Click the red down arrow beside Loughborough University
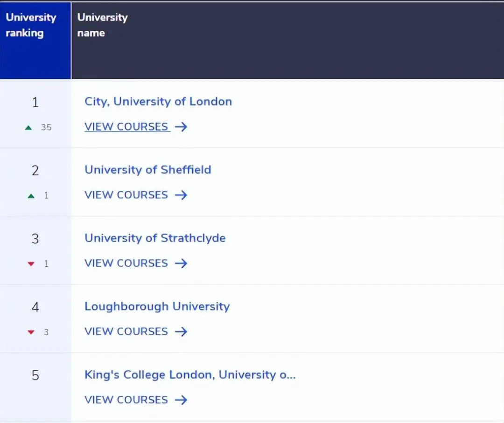The width and height of the screenshot is (504, 423). coord(30,332)
